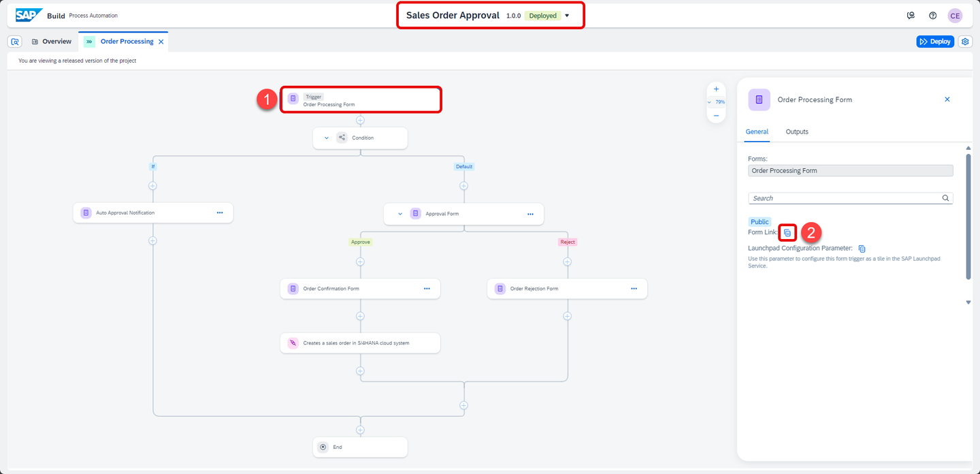The height and width of the screenshot is (474, 980).
Task: Click the Public label in the side panel
Action: 759,222
